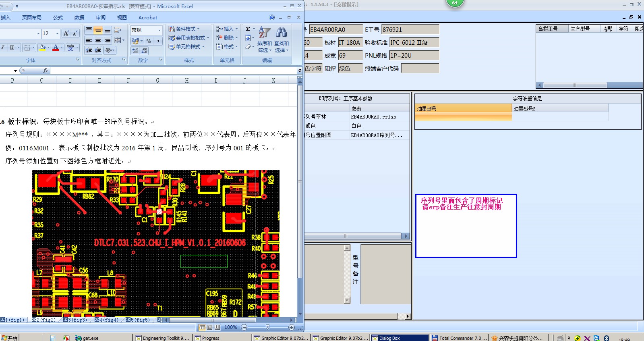Viewport: 644px width, 341px height.
Task: Open Excel help question mark icon
Action: tap(272, 18)
